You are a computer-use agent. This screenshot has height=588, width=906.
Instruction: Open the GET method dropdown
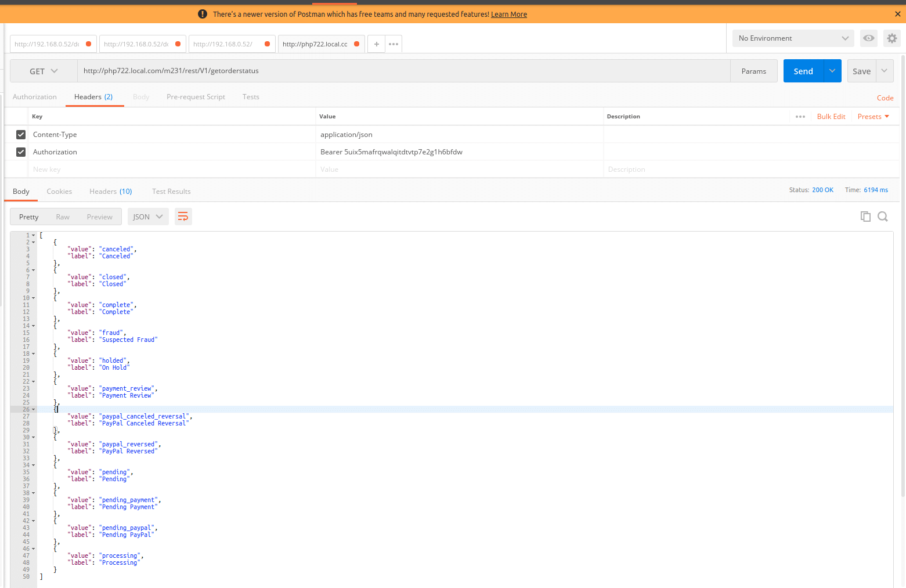pyautogui.click(x=42, y=71)
